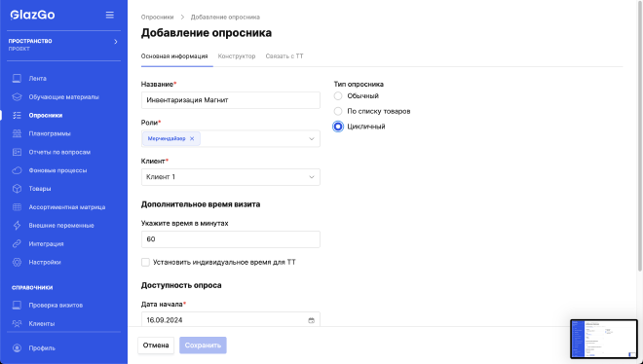Click the Фоновые процессы cloud icon

pyautogui.click(x=17, y=170)
